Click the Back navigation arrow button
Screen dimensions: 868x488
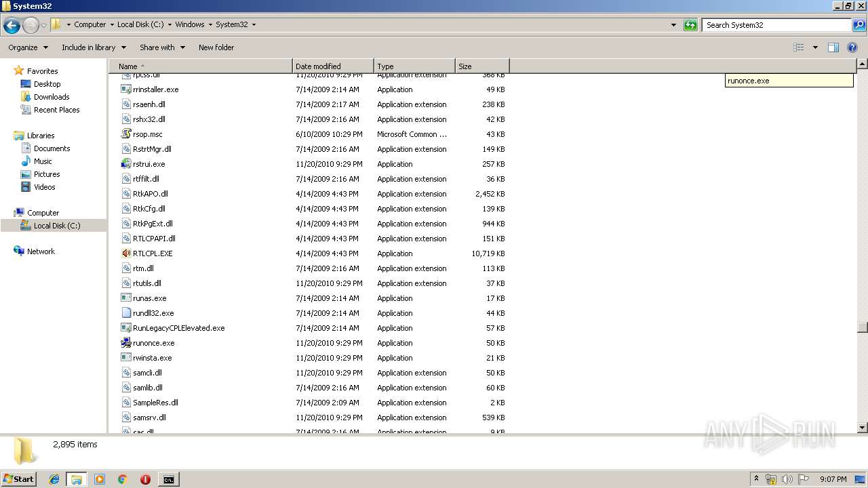(x=12, y=26)
